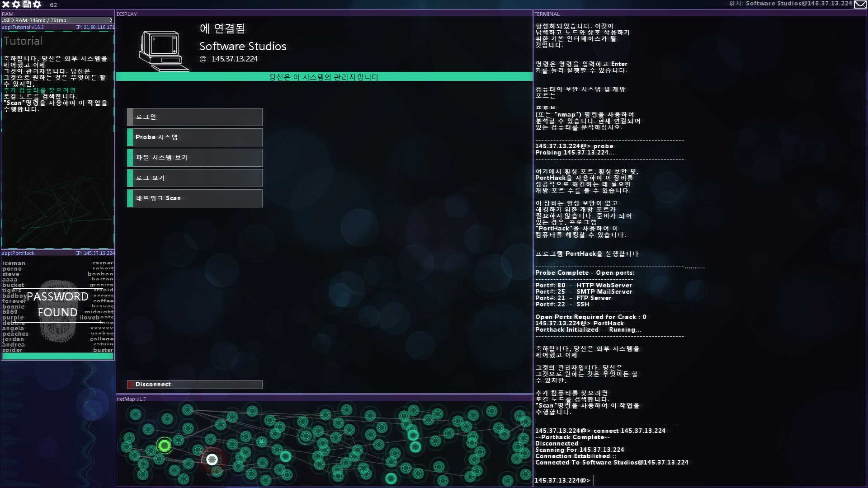Expand the 네트워크 Scan panel option

coord(195,198)
